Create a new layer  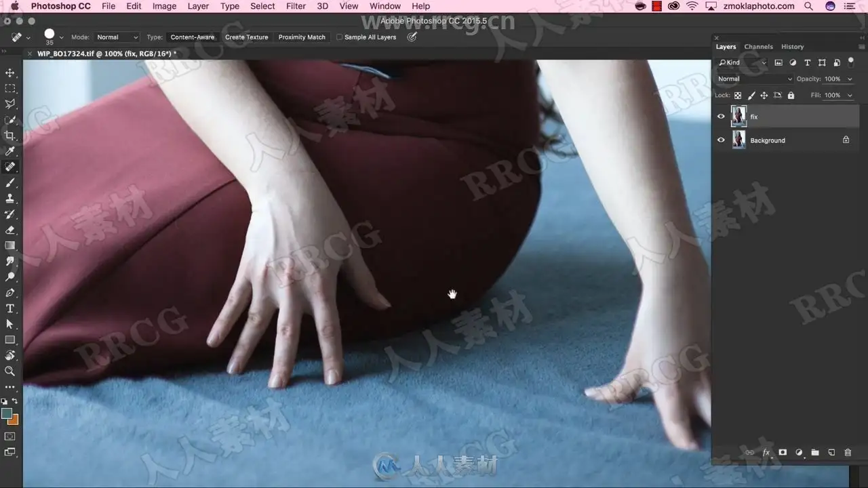coord(831,452)
